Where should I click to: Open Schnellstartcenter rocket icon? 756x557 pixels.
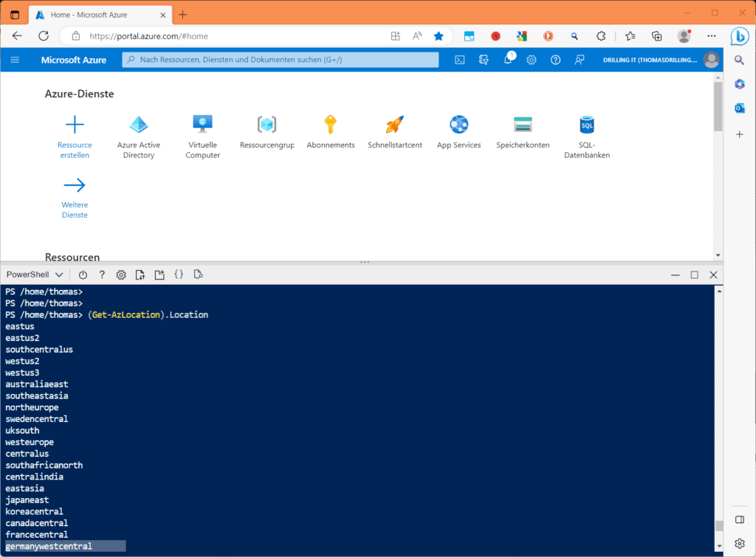[394, 125]
